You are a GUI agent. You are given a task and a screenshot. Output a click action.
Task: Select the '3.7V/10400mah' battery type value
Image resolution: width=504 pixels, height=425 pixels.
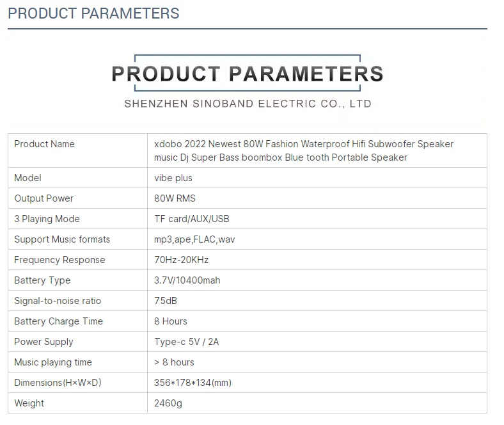pyautogui.click(x=187, y=280)
